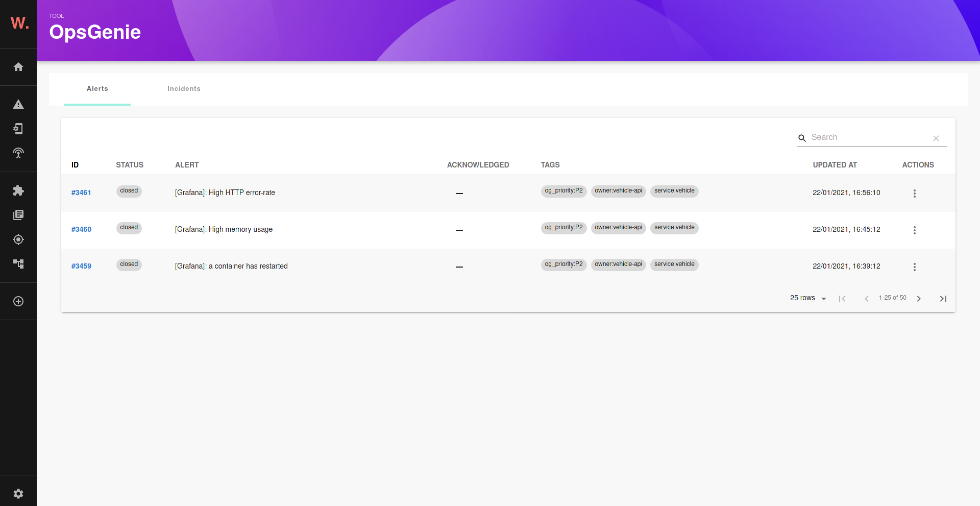Click the ALERT column header
Image resolution: width=980 pixels, height=506 pixels.
[x=187, y=165]
